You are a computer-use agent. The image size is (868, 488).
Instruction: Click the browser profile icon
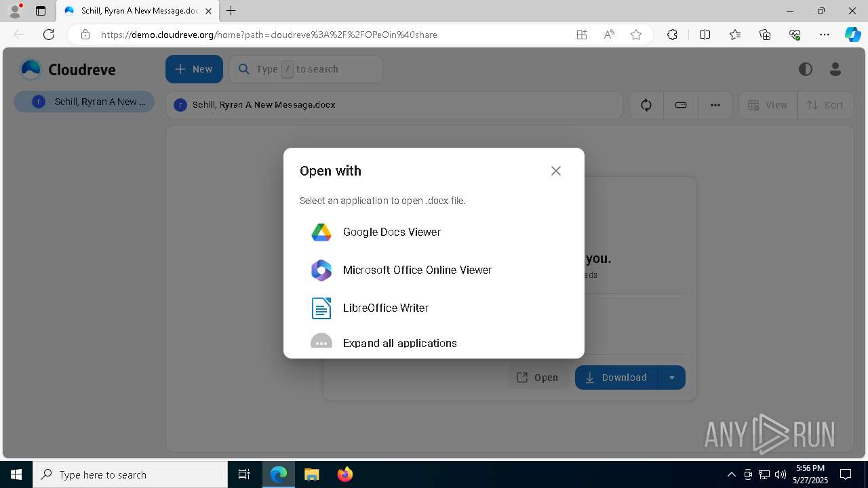15,11
